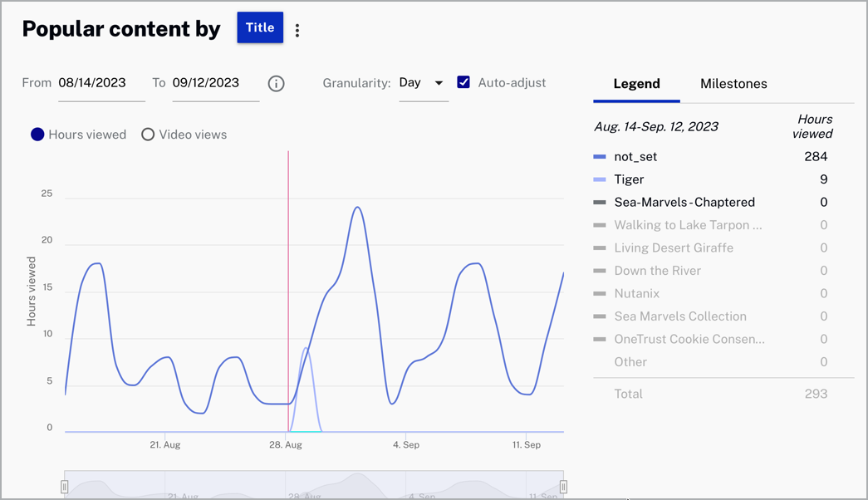
Task: Switch to the Milestones tab
Action: pos(733,84)
